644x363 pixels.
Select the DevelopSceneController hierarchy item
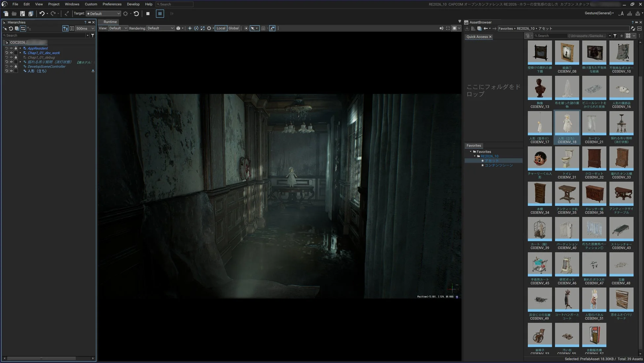47,66
